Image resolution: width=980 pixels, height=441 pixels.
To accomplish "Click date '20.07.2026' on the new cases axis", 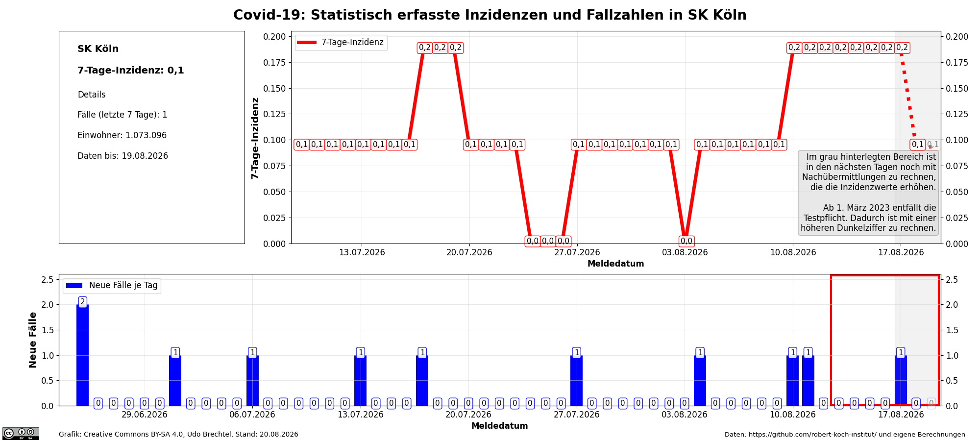I will point(468,415).
